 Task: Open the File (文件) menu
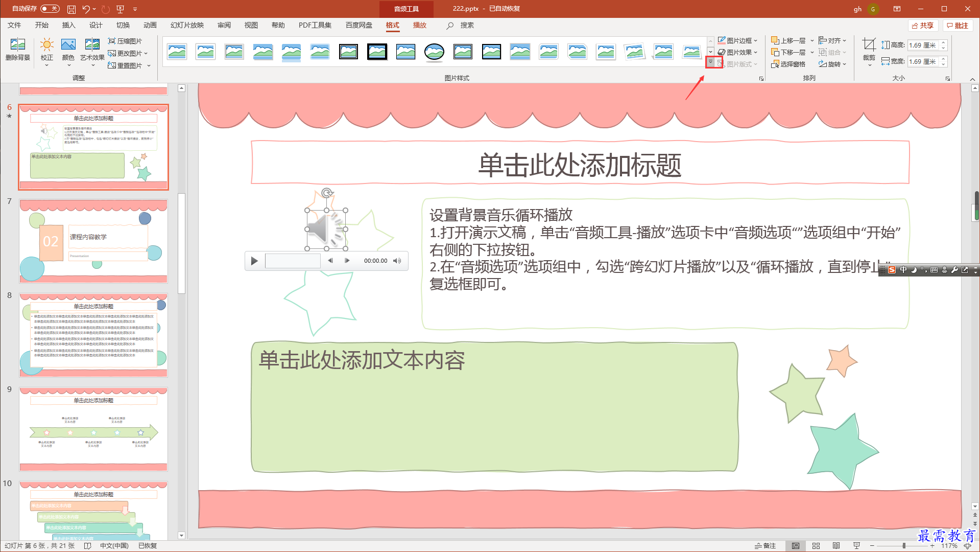14,25
